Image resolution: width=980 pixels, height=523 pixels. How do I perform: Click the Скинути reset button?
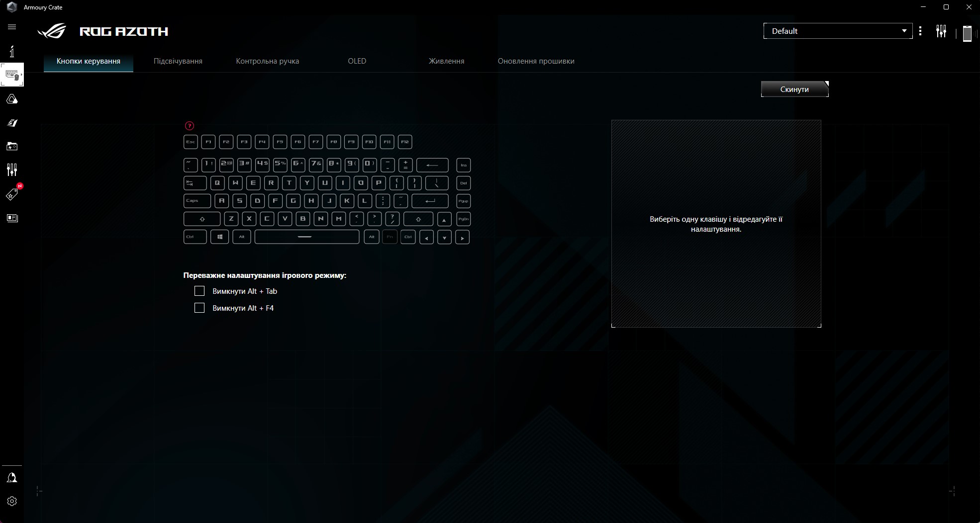pos(794,89)
